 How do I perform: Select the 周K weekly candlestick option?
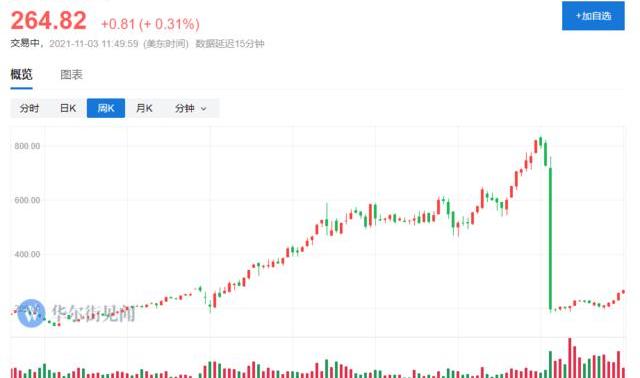pyautogui.click(x=106, y=108)
